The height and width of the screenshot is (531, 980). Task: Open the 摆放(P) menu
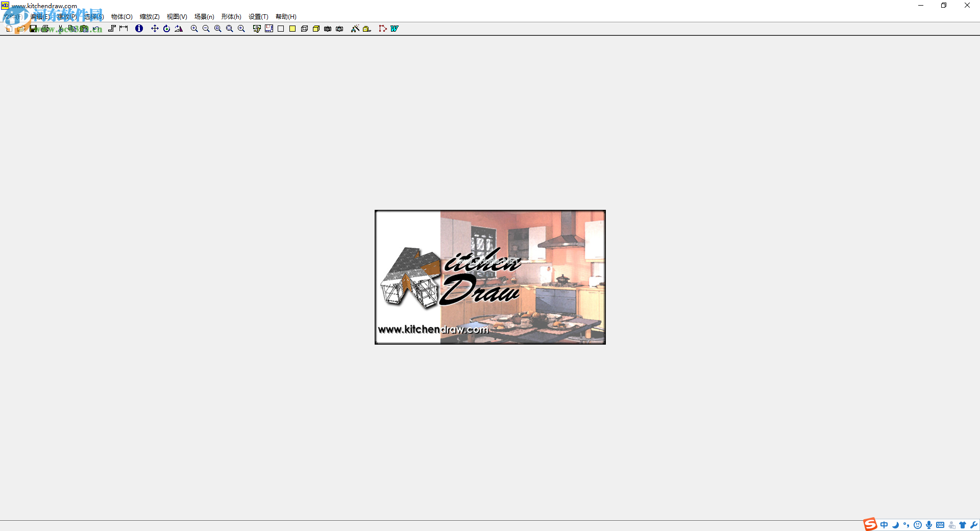67,17
